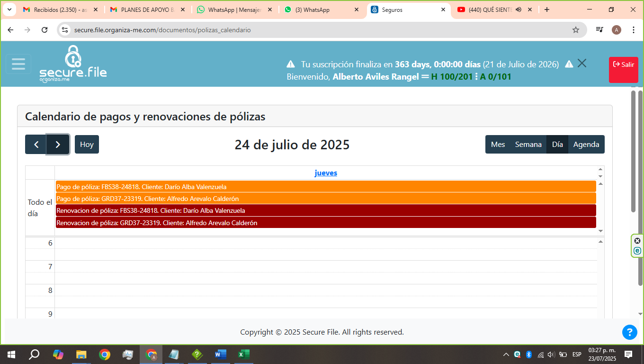Click the Secure File logo
This screenshot has width=644, height=364.
coord(73,64)
